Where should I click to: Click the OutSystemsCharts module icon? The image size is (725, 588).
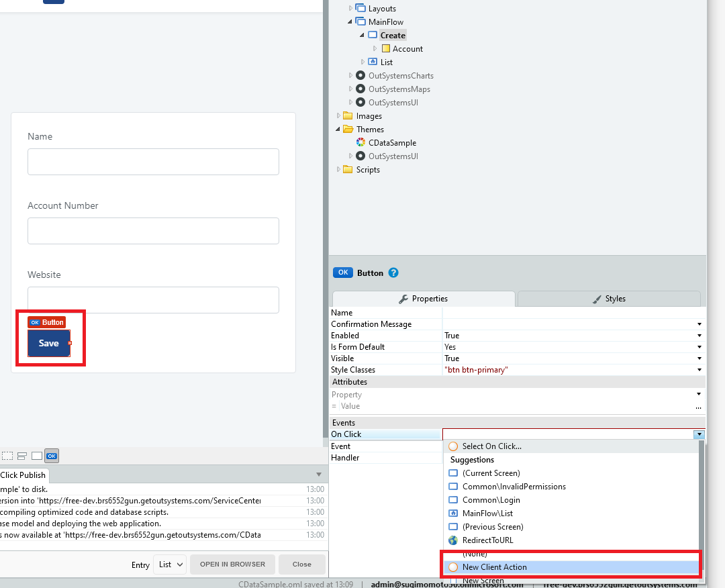pos(360,75)
